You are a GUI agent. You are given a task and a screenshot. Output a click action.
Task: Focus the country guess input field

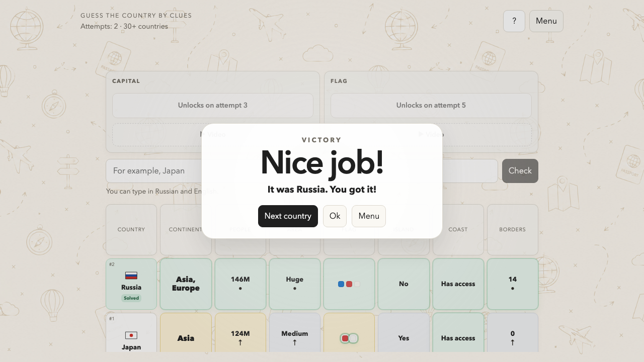[x=302, y=171]
